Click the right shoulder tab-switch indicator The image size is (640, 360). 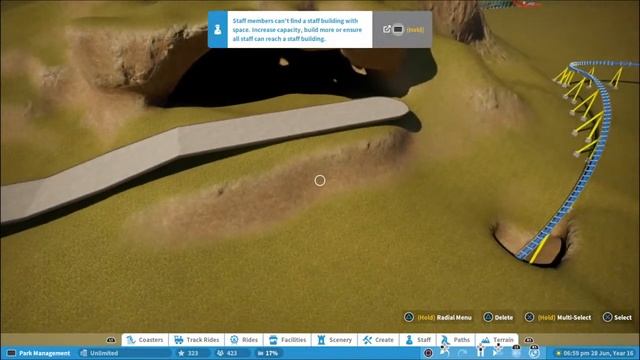tap(529, 340)
